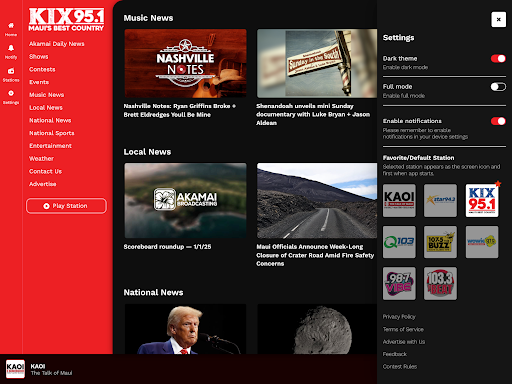The image size is (512, 384).
Task: Open the Settings gear icon in the left rail
Action: 11,97
